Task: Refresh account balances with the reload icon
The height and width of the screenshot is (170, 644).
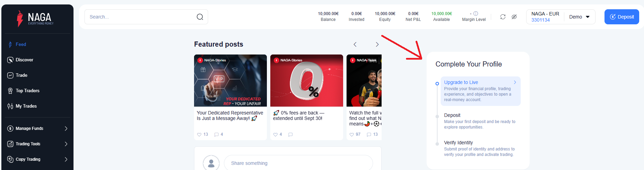Action: click(x=503, y=17)
